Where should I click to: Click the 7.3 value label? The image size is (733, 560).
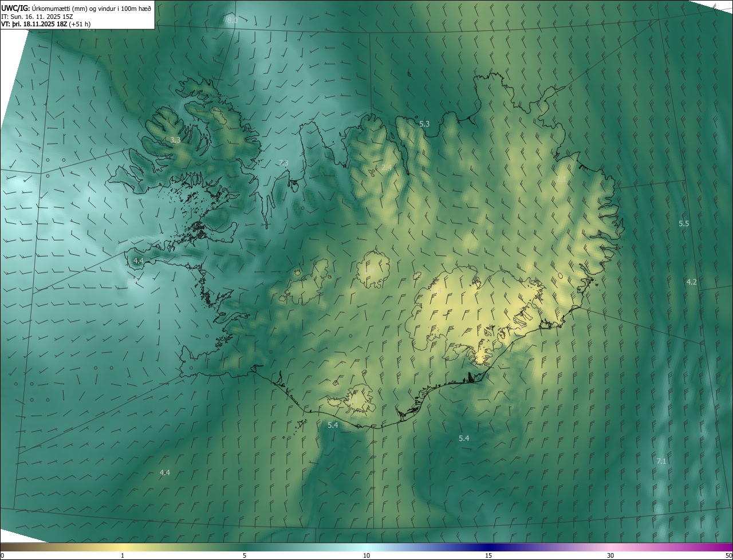283,163
